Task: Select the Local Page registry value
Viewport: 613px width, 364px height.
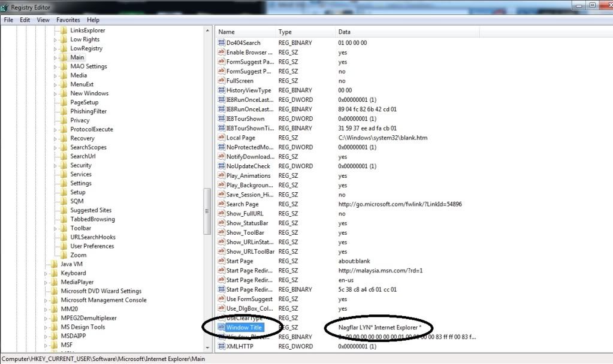Action: (240, 138)
